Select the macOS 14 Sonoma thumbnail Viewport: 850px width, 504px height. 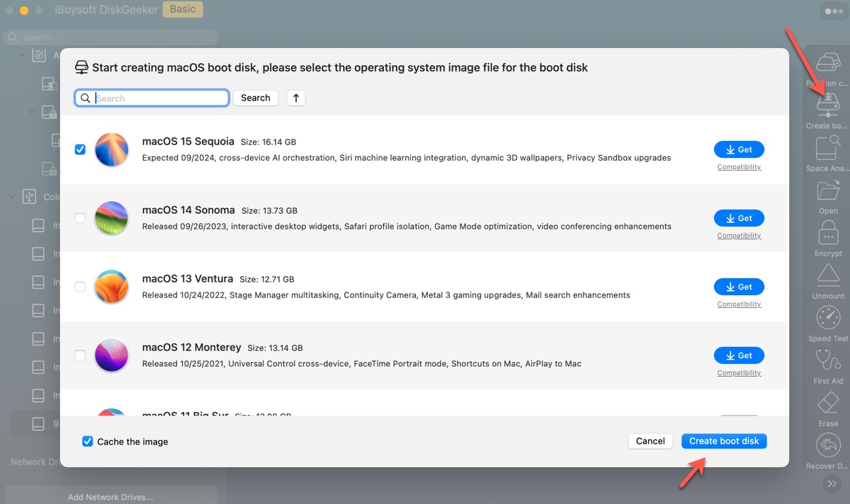click(111, 218)
